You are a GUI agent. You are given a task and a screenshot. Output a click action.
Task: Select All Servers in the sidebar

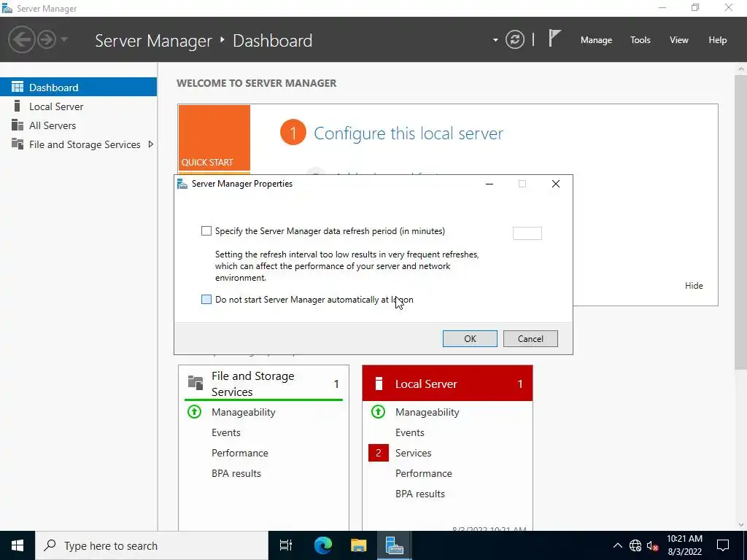[79, 125]
